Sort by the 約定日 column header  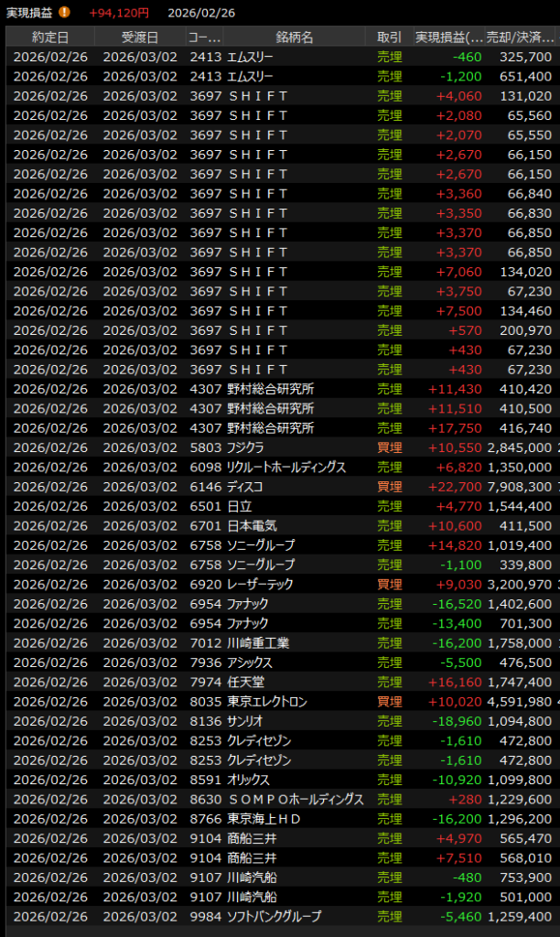point(50,37)
